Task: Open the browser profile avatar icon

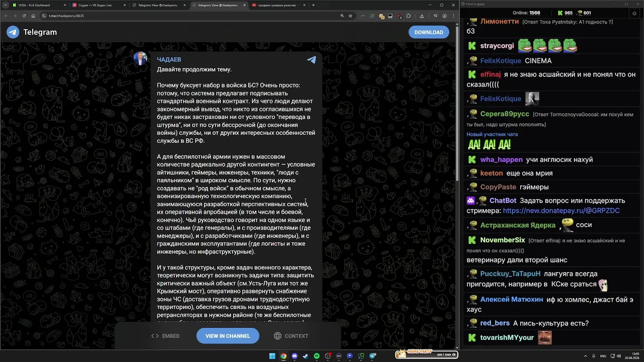Action: click(444, 16)
